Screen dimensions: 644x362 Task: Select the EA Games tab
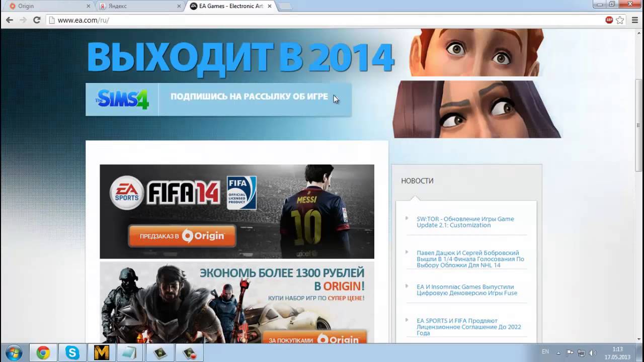point(230,6)
